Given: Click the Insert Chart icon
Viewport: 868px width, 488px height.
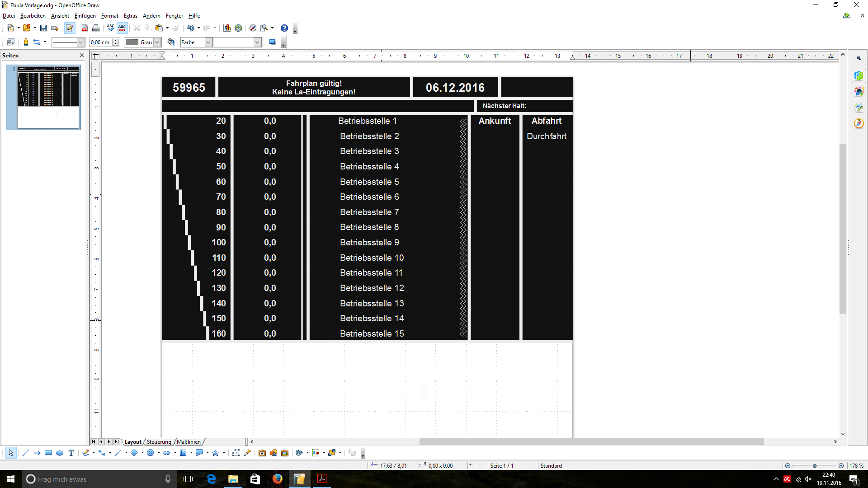Looking at the screenshot, I should (227, 28).
